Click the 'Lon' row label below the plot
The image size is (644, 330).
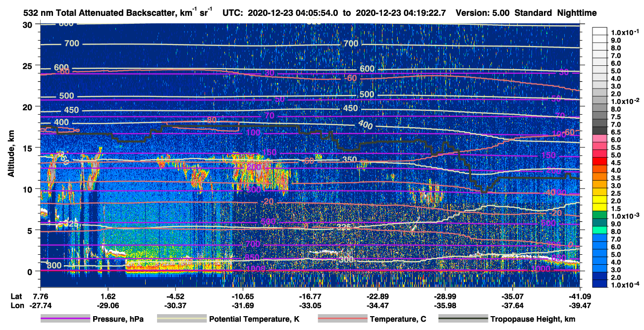pos(17,306)
